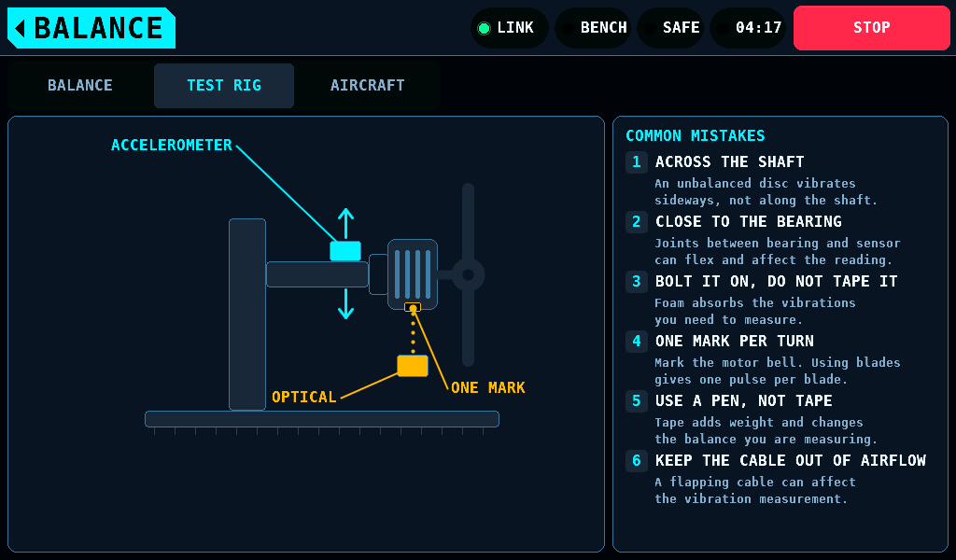956x560 pixels.
Task: Select mistake number 1 badge
Action: (x=637, y=162)
